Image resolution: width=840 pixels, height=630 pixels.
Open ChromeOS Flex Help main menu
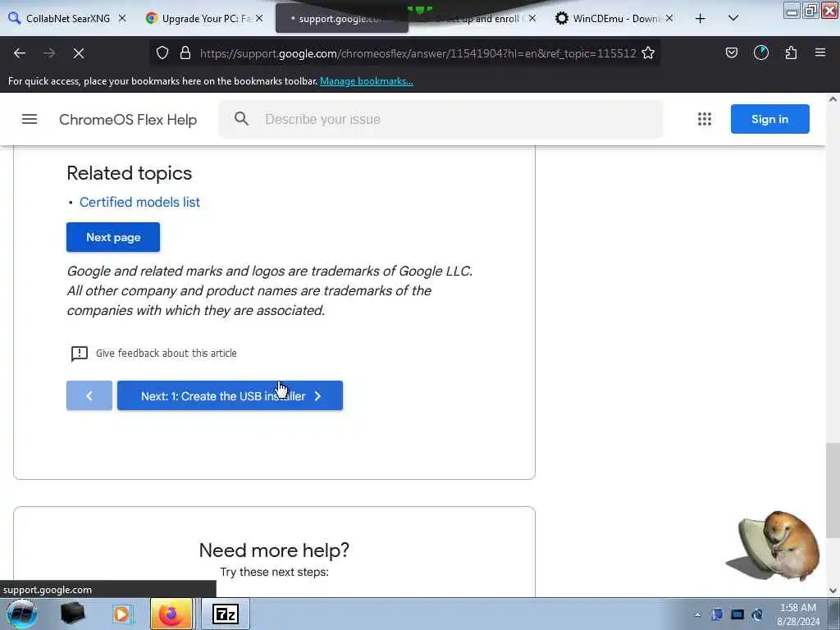(x=30, y=119)
